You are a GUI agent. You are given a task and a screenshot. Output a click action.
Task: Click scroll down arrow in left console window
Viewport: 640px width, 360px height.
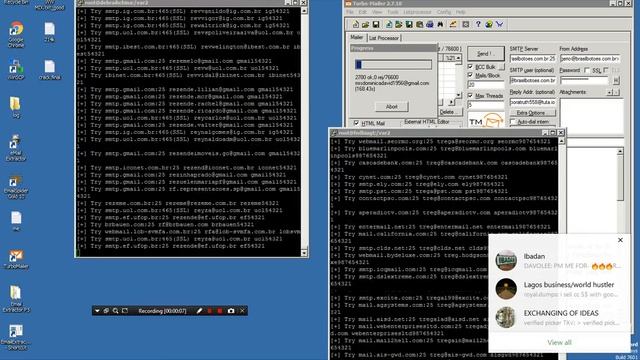(x=304, y=253)
